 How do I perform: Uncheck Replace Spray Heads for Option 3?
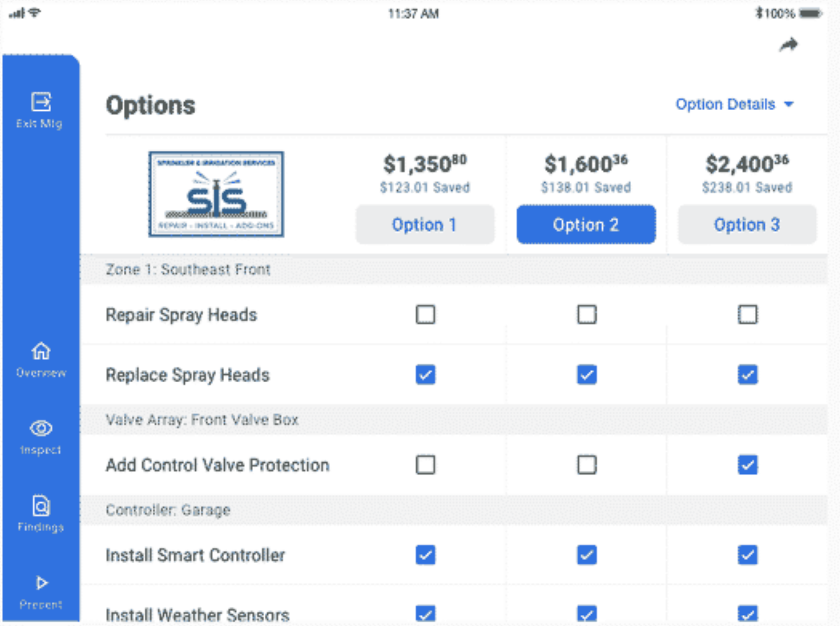[x=747, y=374]
